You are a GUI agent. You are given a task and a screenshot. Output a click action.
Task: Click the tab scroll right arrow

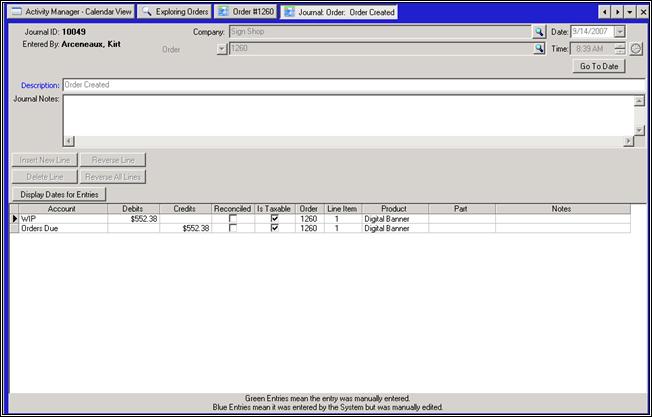tap(617, 12)
